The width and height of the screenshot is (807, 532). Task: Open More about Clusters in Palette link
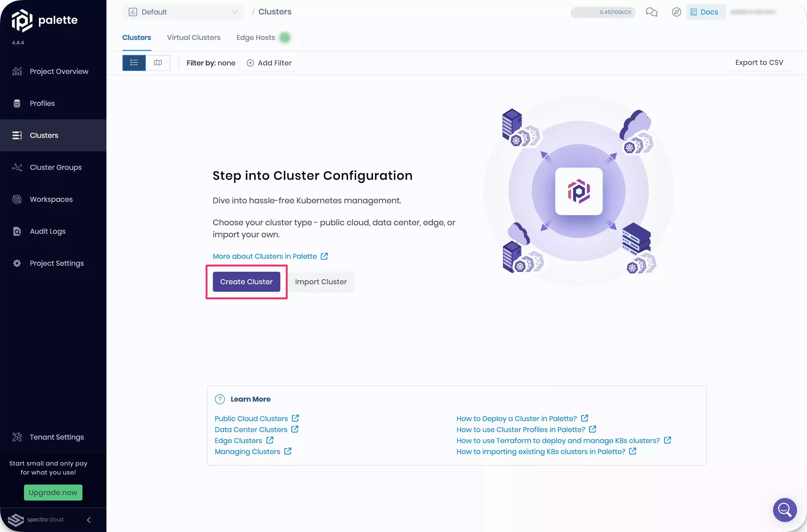(x=270, y=257)
